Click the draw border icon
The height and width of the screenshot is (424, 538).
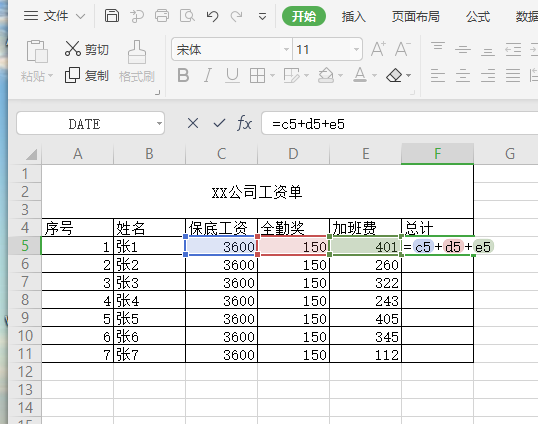[x=291, y=75]
